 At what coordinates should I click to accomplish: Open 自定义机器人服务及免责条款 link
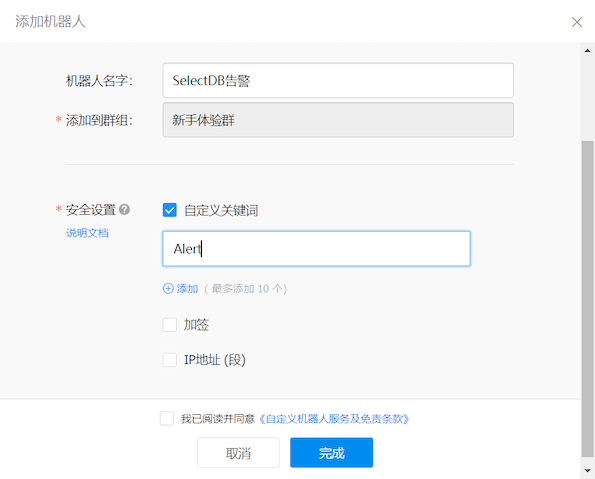334,419
